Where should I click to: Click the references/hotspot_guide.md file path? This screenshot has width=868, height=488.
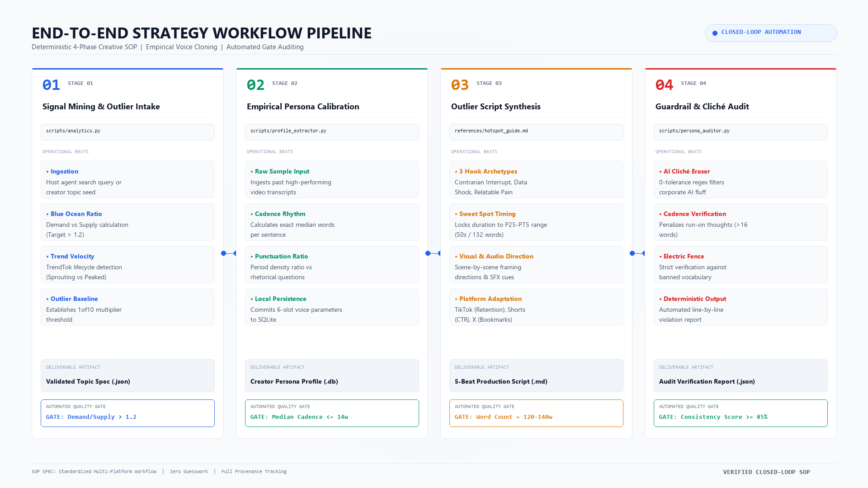(536, 132)
